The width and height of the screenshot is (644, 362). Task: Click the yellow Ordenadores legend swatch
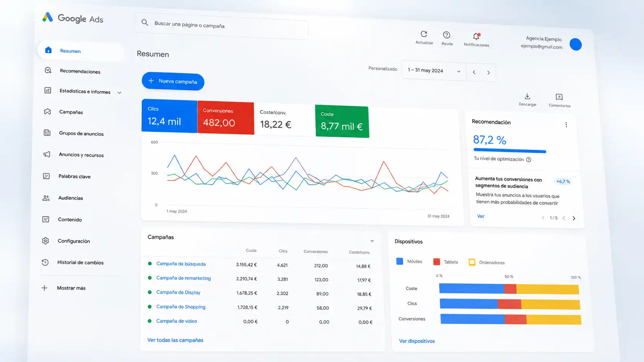click(472, 262)
